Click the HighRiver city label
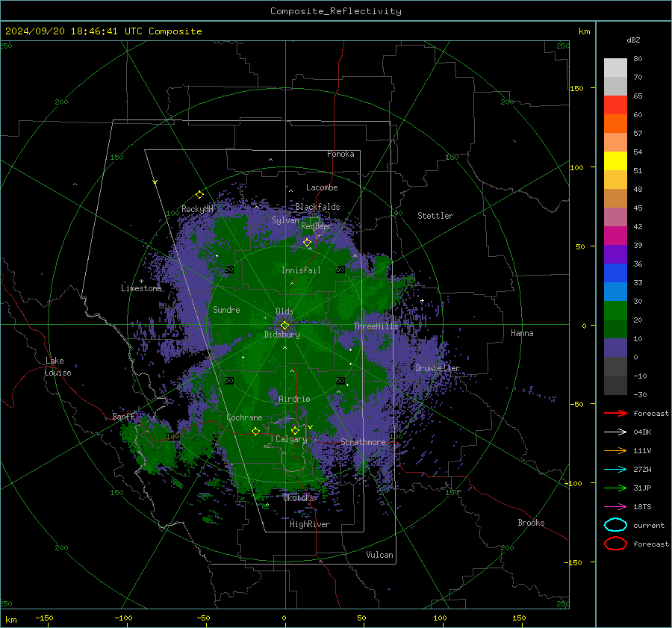672x628 pixels. coord(309,524)
